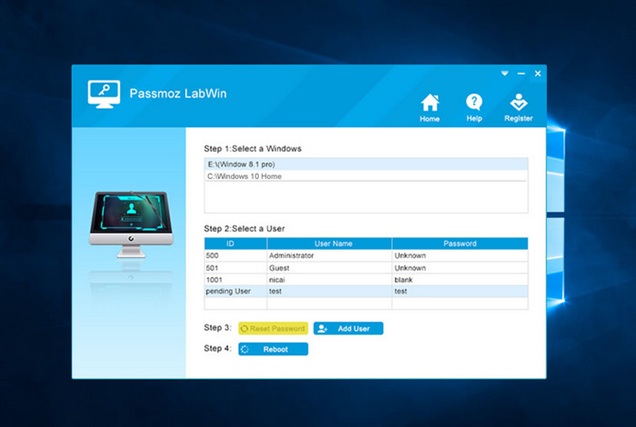The width and height of the screenshot is (636, 427).
Task: Open the title bar dropdown arrow menu
Action: click(505, 74)
